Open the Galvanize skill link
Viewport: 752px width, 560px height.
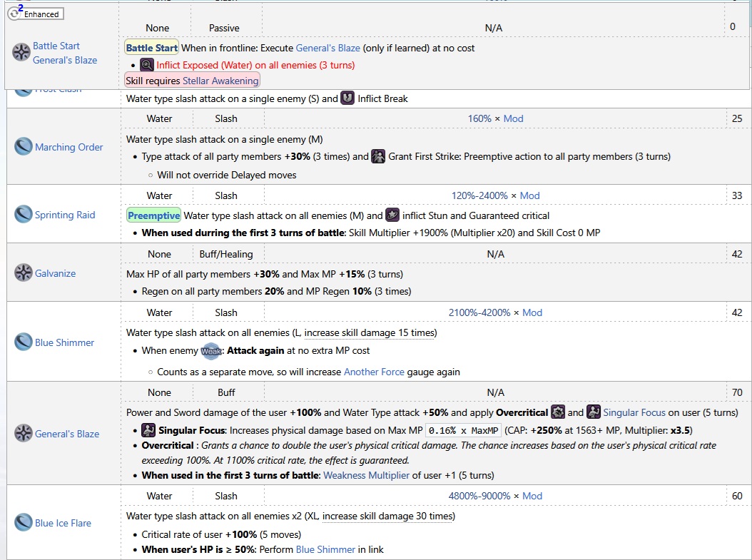coord(55,273)
